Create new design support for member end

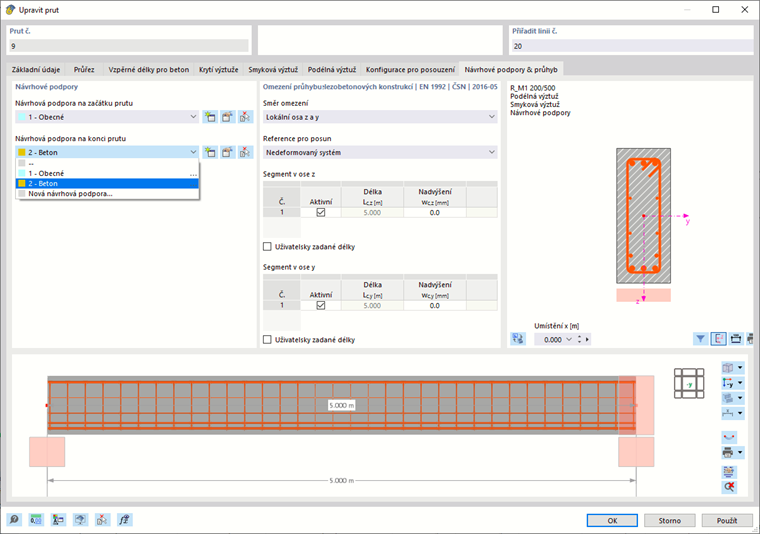pyautogui.click(x=210, y=152)
